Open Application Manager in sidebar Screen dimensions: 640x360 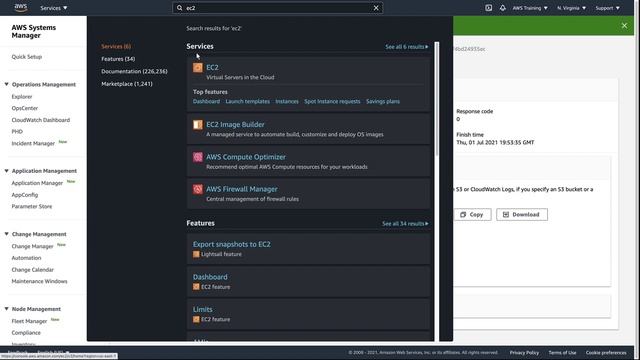[37, 183]
